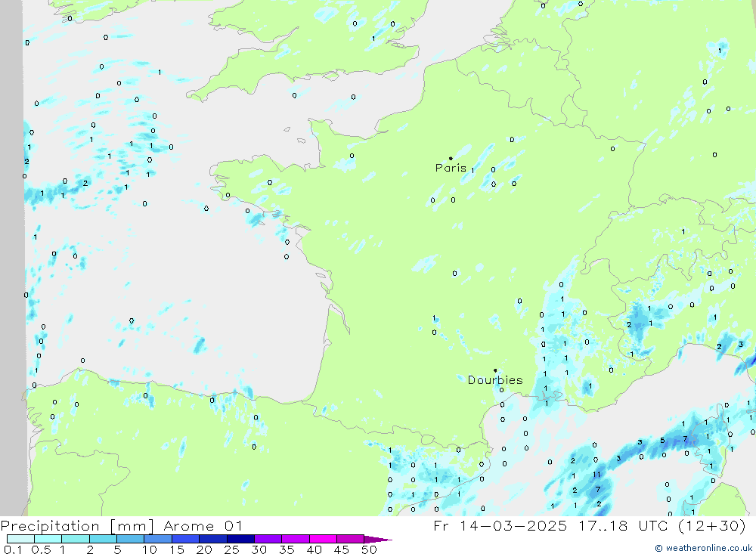Screen dimensions: 756x554
Task: Click the weatheronline.co.uk copyright text
Action: pyautogui.click(x=703, y=548)
